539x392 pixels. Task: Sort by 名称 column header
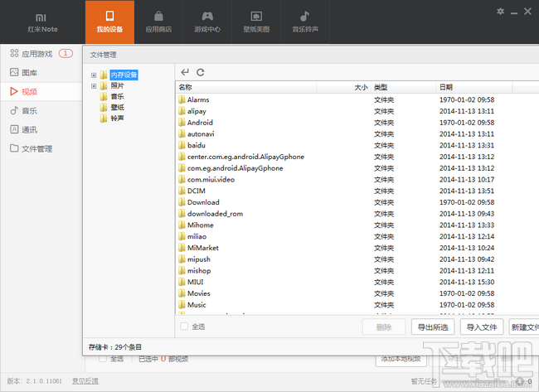246,87
